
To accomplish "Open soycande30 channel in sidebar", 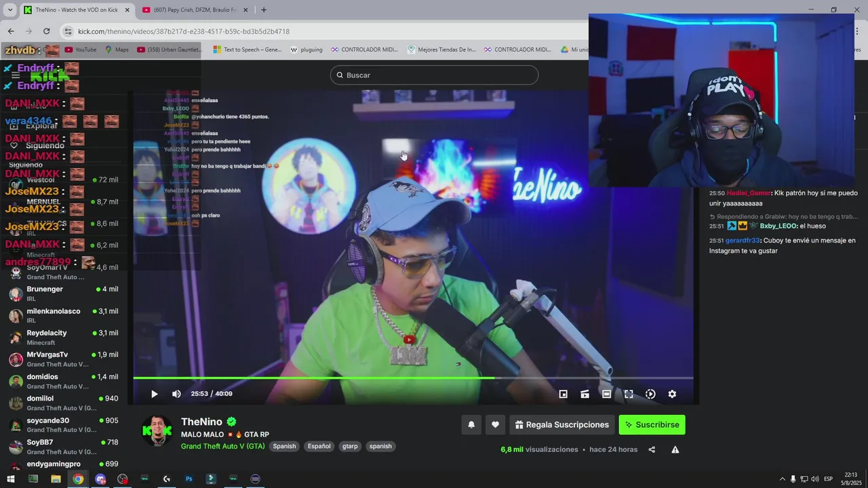I will [x=64, y=424].
